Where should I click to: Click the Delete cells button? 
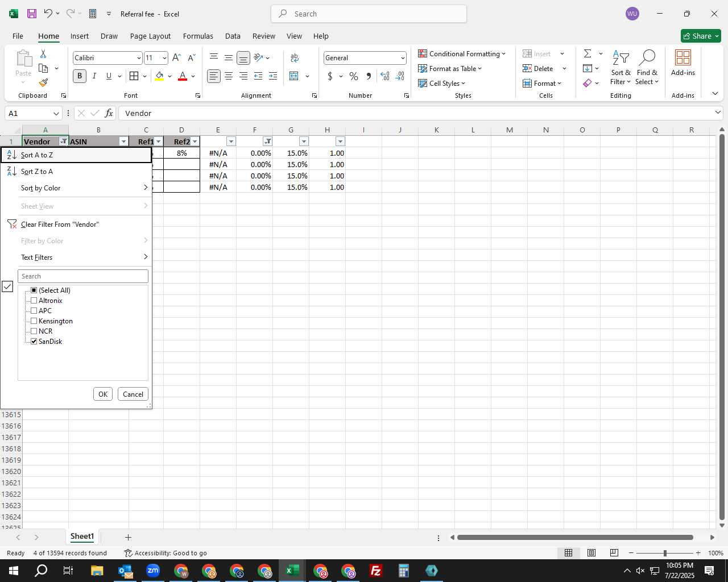point(537,68)
